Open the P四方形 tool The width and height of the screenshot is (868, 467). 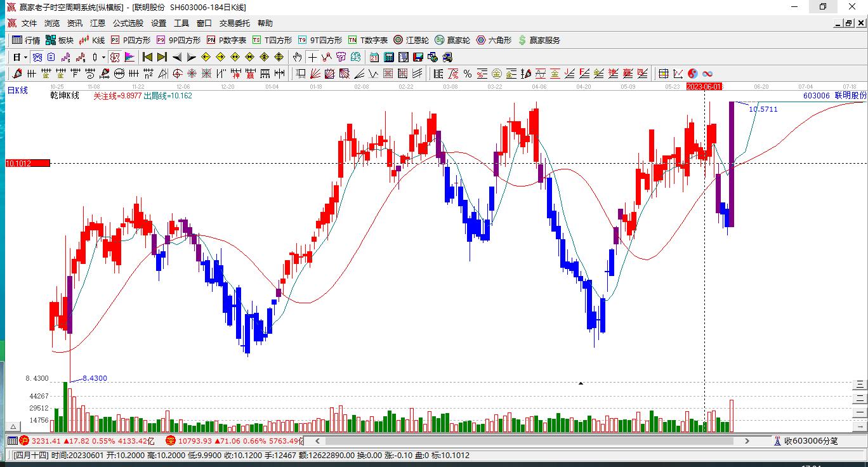pyautogui.click(x=131, y=40)
